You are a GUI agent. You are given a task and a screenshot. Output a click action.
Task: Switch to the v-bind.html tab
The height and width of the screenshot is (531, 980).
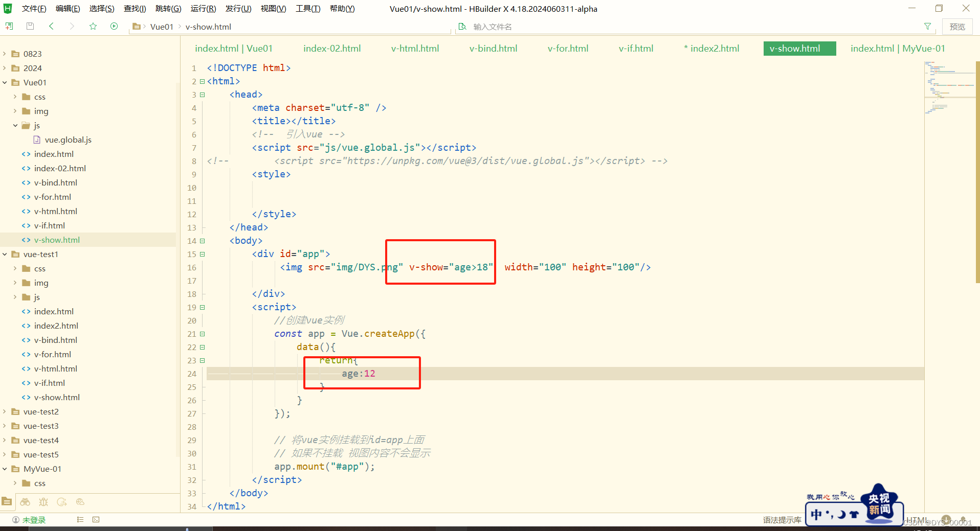(493, 49)
